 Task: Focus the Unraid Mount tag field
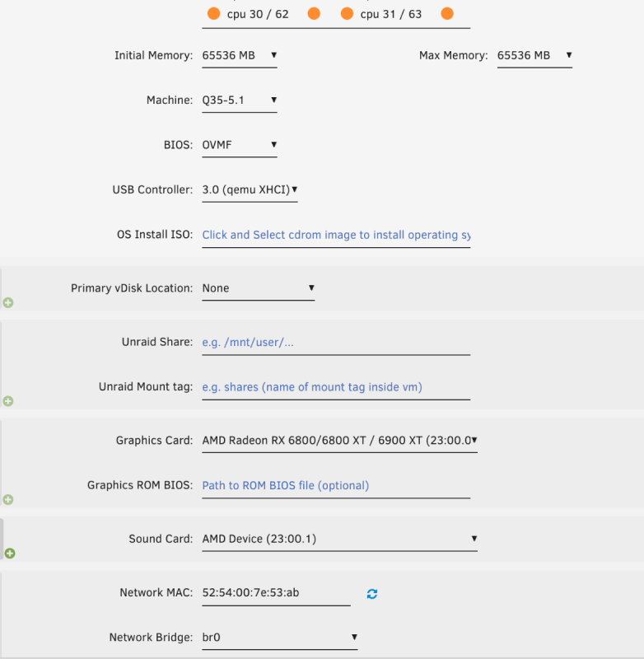pos(336,386)
